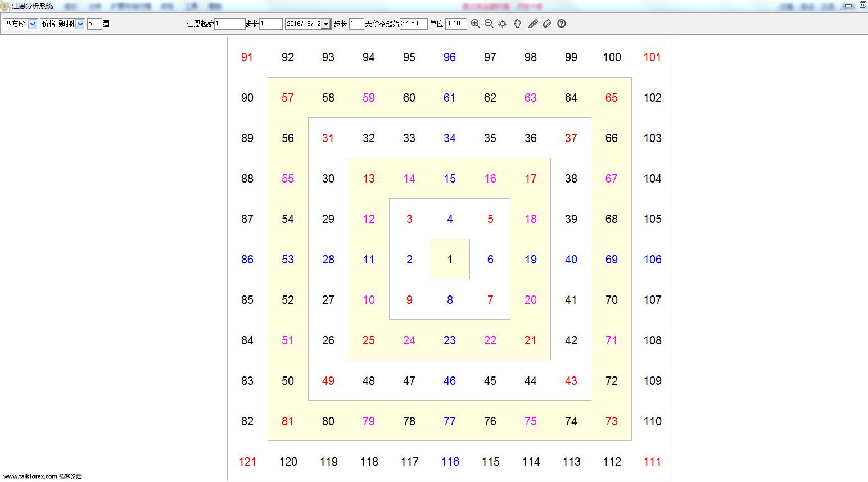Select the eraser tool
Image resolution: width=868 pixels, height=482 pixels.
pos(547,24)
